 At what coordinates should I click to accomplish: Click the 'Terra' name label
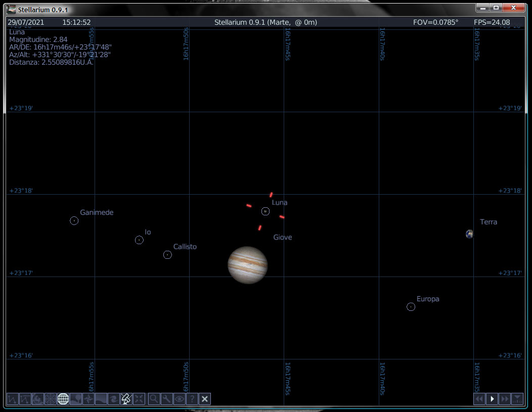click(x=489, y=222)
